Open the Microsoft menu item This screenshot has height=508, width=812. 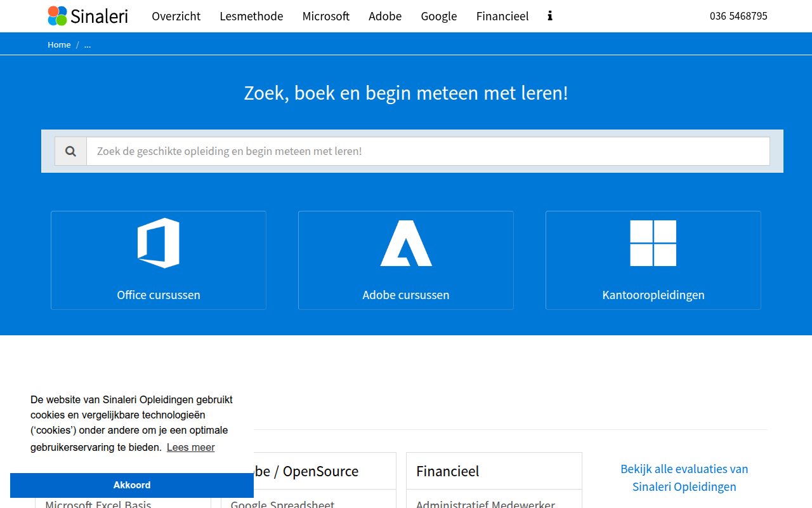(x=326, y=16)
